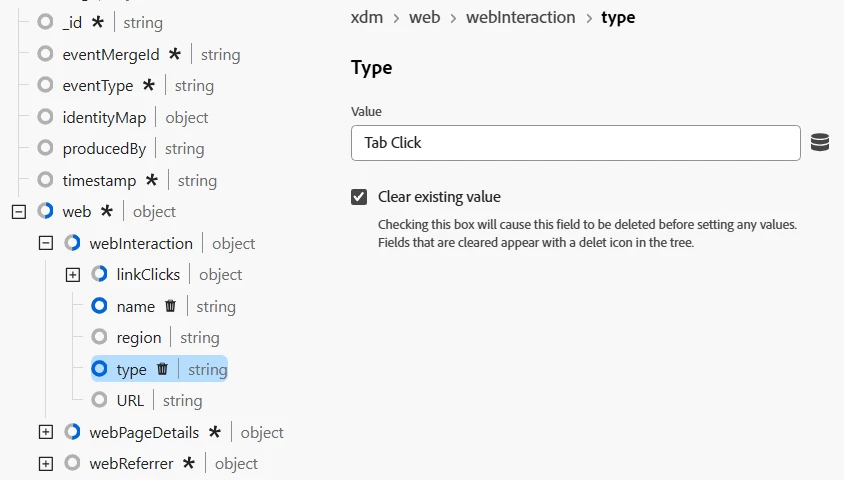Image resolution: width=844 pixels, height=480 pixels.
Task: Click the linkClicks status circle icon
Action: pos(100,274)
